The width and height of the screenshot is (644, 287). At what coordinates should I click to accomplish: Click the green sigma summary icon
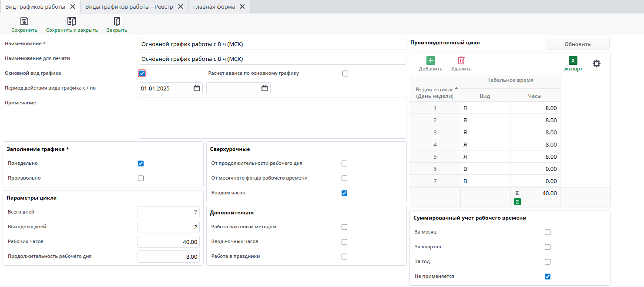pos(517,202)
